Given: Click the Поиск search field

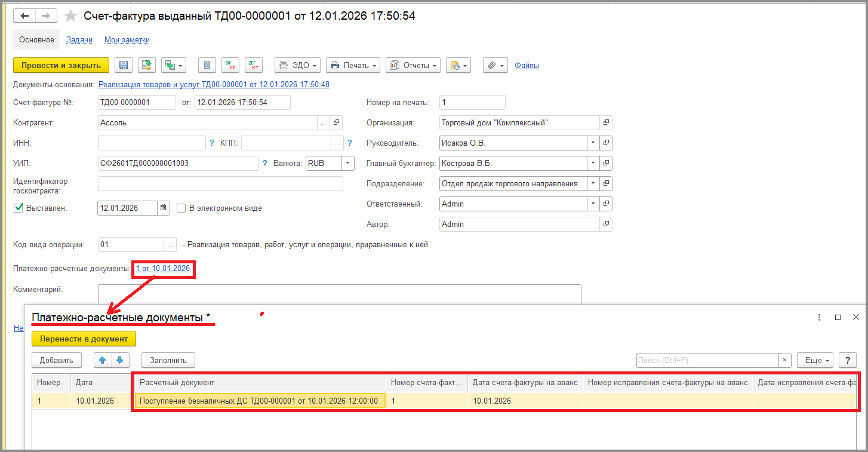Looking at the screenshot, I should [707, 360].
